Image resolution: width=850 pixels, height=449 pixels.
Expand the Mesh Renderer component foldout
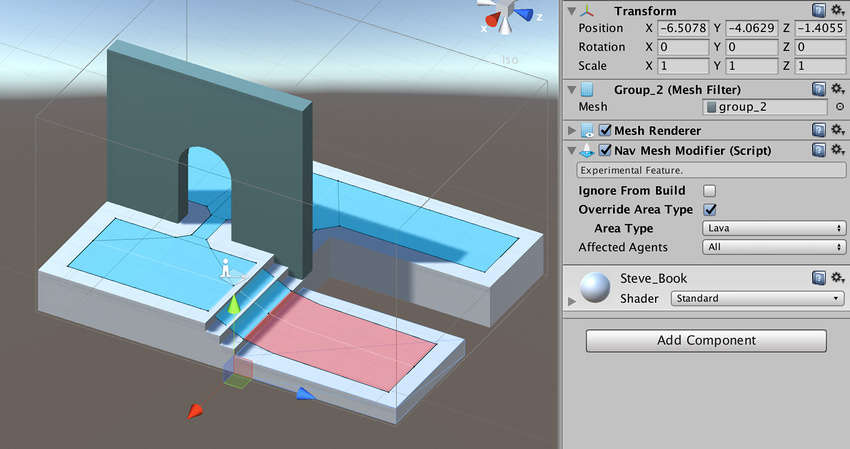pos(571,130)
